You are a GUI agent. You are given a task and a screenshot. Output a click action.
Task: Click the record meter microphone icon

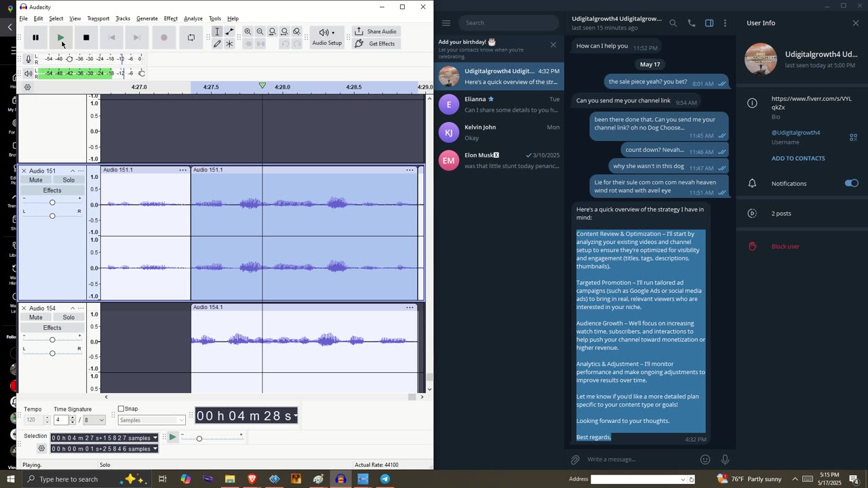pos(28,59)
